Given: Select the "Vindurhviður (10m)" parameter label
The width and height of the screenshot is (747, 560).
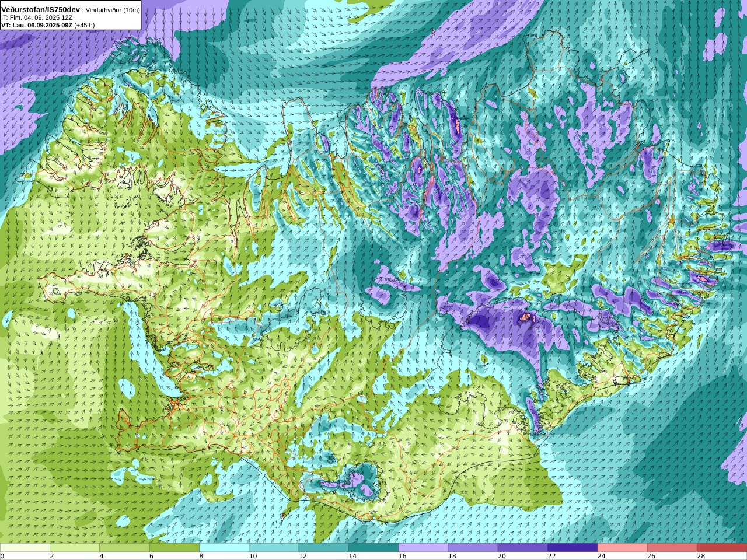Looking at the screenshot, I should (113, 10).
